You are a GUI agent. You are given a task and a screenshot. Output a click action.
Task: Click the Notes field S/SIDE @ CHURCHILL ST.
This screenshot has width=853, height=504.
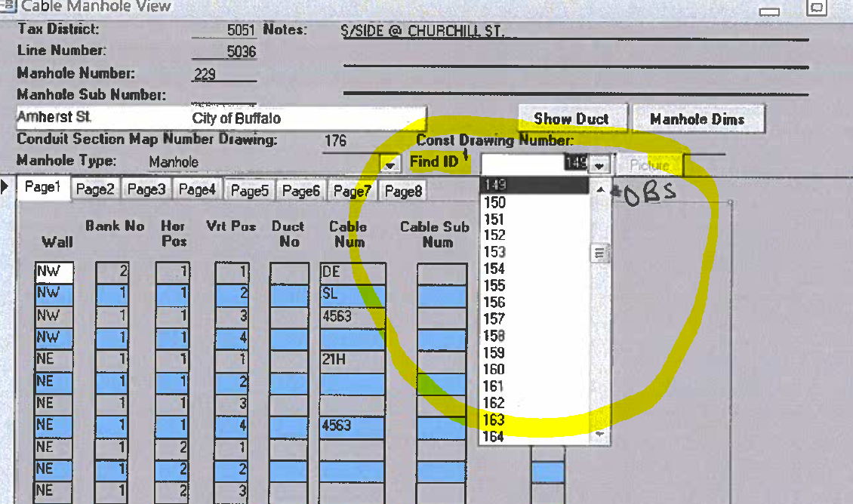pyautogui.click(x=574, y=31)
